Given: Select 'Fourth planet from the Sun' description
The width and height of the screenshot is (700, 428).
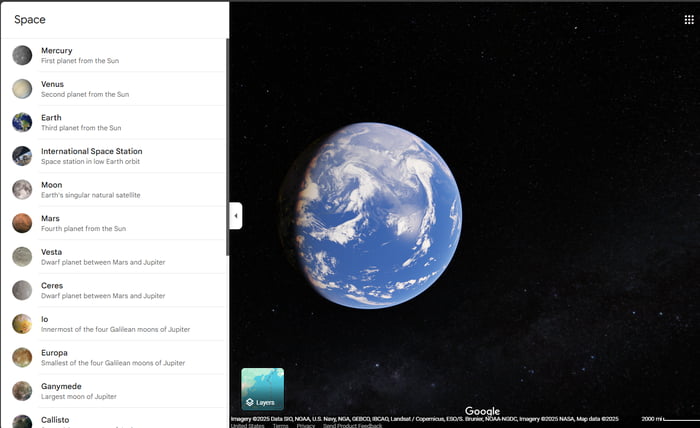Looking at the screenshot, I should click(x=83, y=229).
